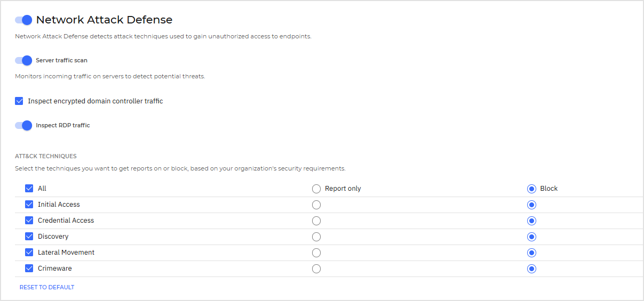This screenshot has height=301, width=644.
Task: Click the Reset to Default link
Action: click(x=47, y=287)
